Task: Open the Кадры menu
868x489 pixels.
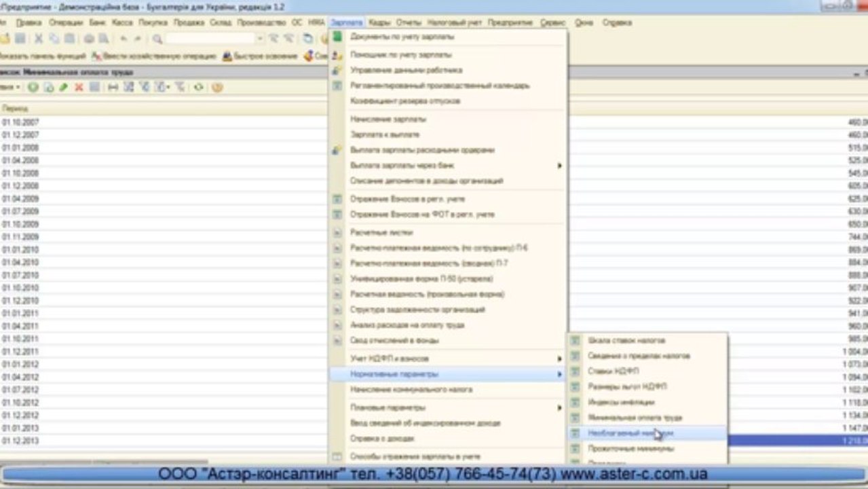Action: tap(379, 22)
